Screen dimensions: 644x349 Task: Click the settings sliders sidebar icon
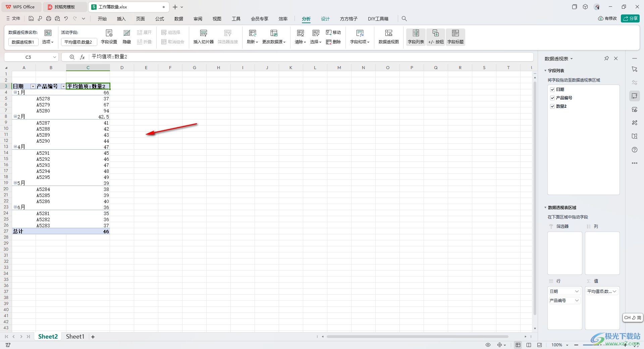(x=635, y=83)
